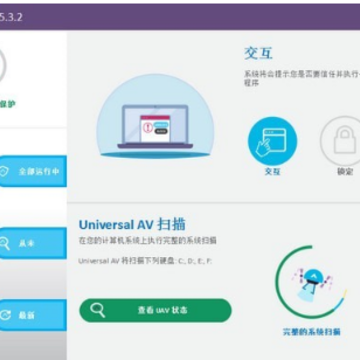The width and height of the screenshot is (360, 360).
Task: Click the refresh icon on 最新 button
Action: (5, 315)
